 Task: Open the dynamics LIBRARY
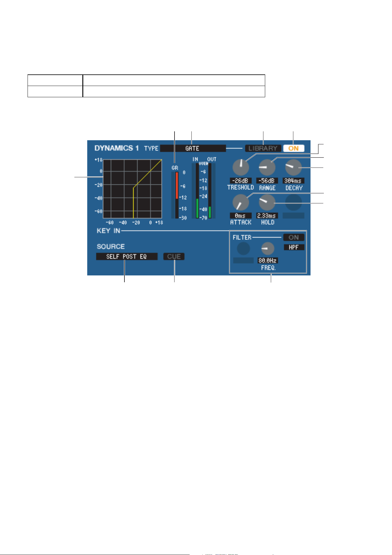pos(263,148)
